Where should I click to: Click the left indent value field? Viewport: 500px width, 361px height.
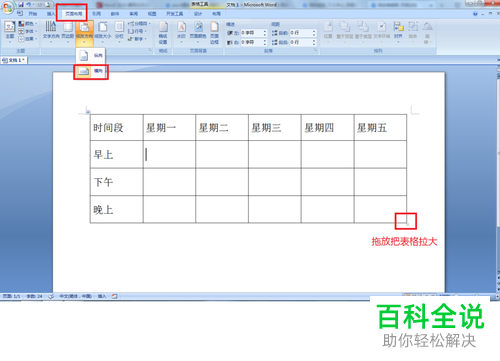(x=251, y=33)
